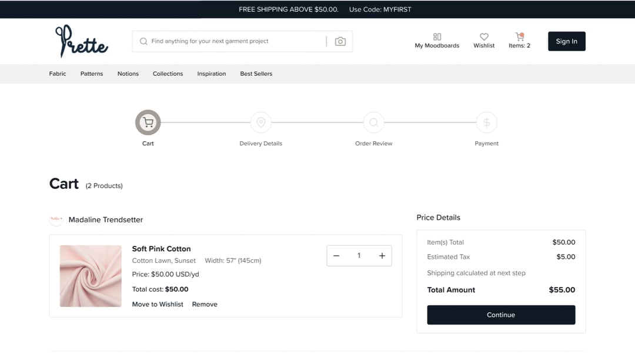This screenshot has width=635, height=364.
Task: Go to Best Sellers in navigation
Action: (256, 74)
